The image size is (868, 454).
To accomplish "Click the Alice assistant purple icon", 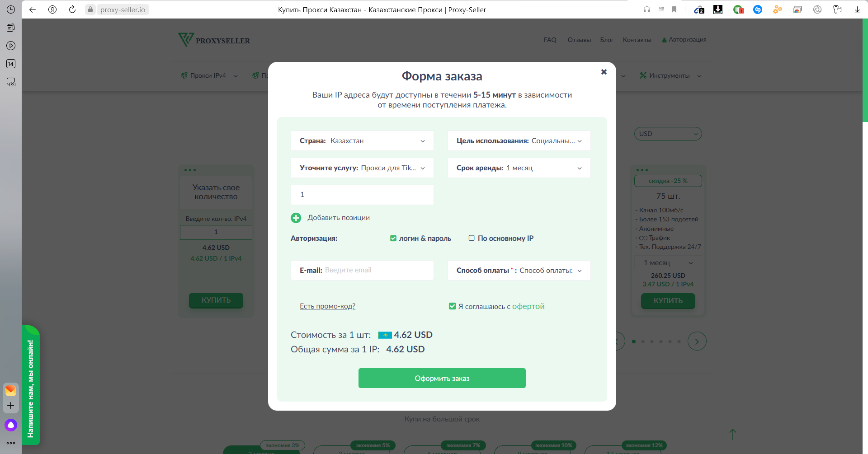I will 11,425.
